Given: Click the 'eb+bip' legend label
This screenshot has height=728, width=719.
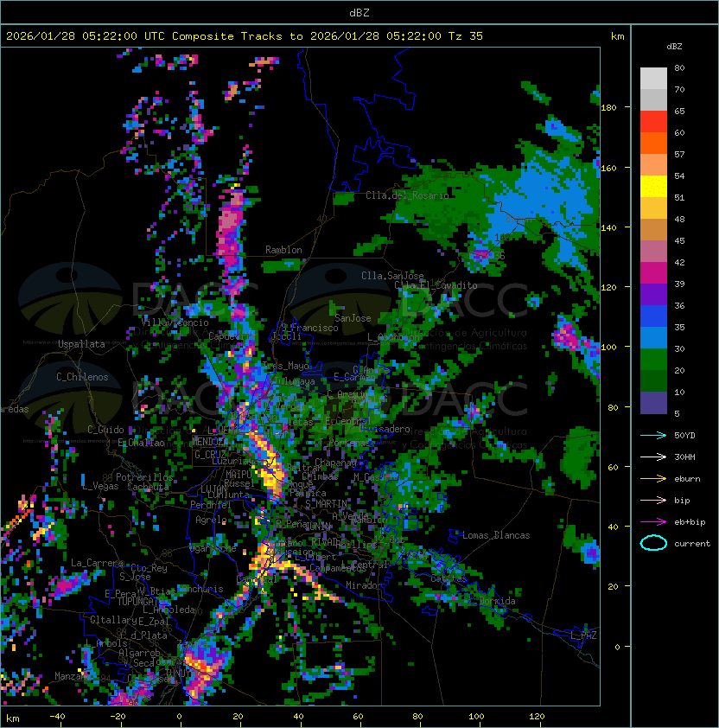Looking at the screenshot, I should pos(690,522).
